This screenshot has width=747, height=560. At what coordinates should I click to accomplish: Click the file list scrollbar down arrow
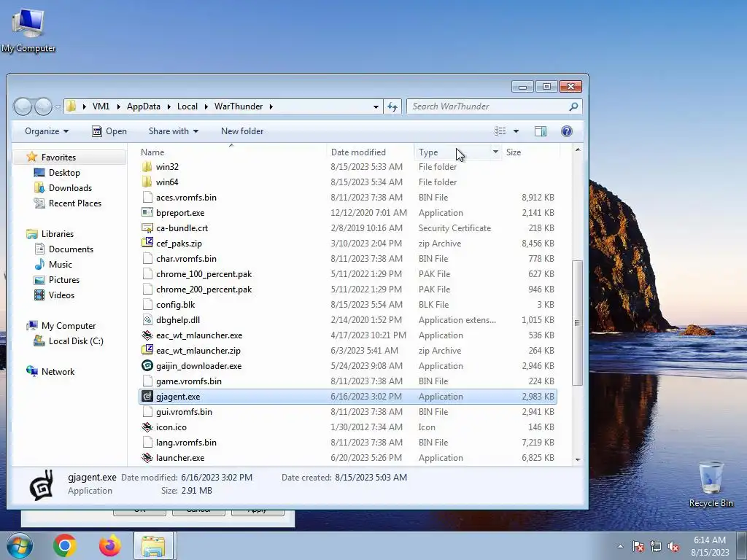click(x=578, y=459)
